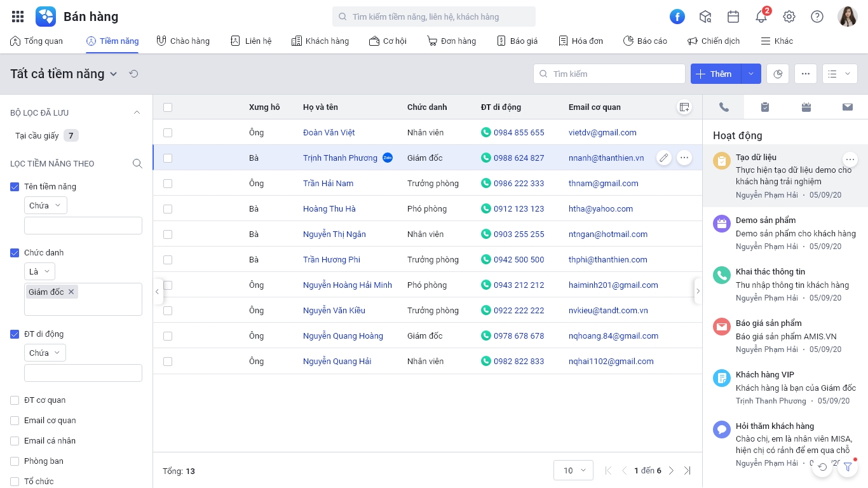Open the column settings icon in table header
The height and width of the screenshot is (488, 868).
click(x=684, y=107)
